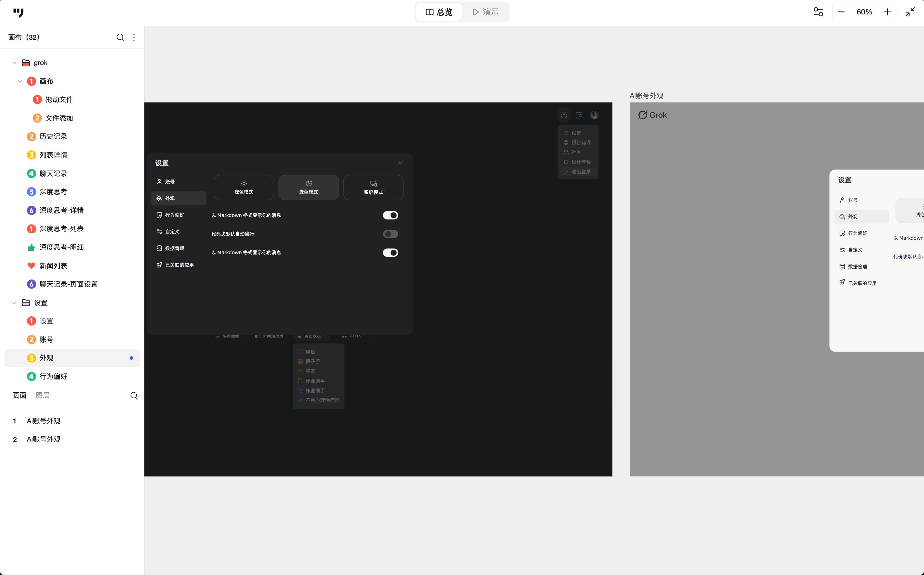
Task: Click the search icon in canvas panel header
Action: point(120,37)
